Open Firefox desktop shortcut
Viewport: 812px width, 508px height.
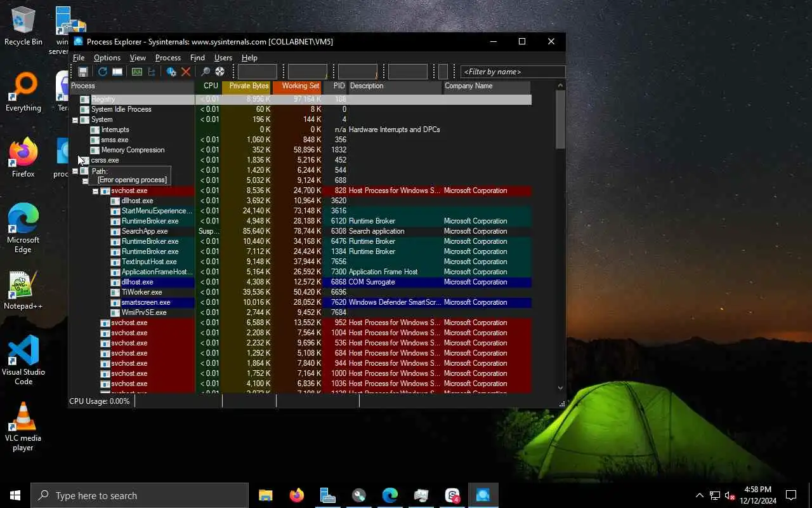point(23,158)
